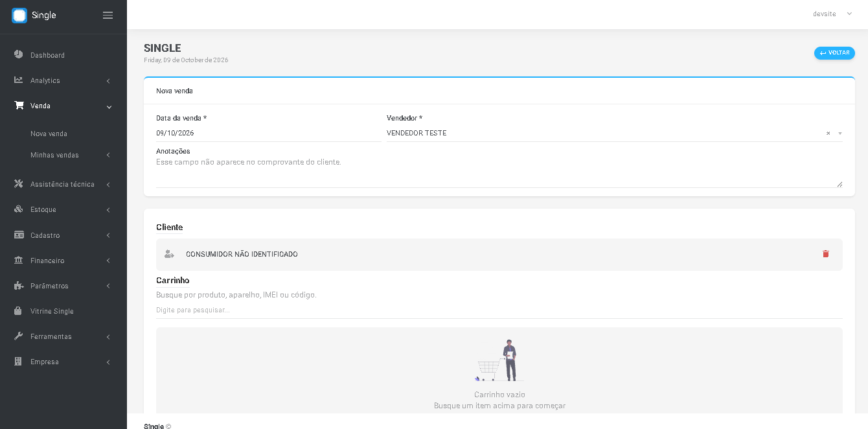Clear the Vendedor selection with the x
The image size is (868, 429).
[x=828, y=133]
